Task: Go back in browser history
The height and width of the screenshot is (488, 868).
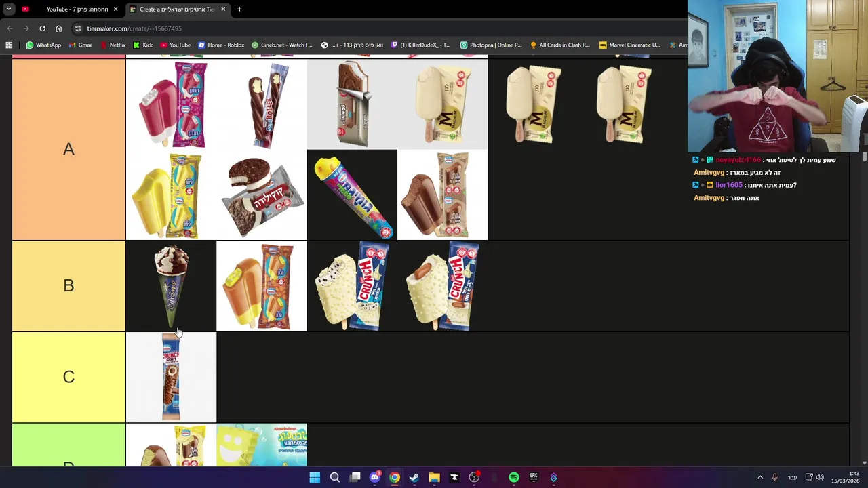Action: pyautogui.click(x=9, y=28)
